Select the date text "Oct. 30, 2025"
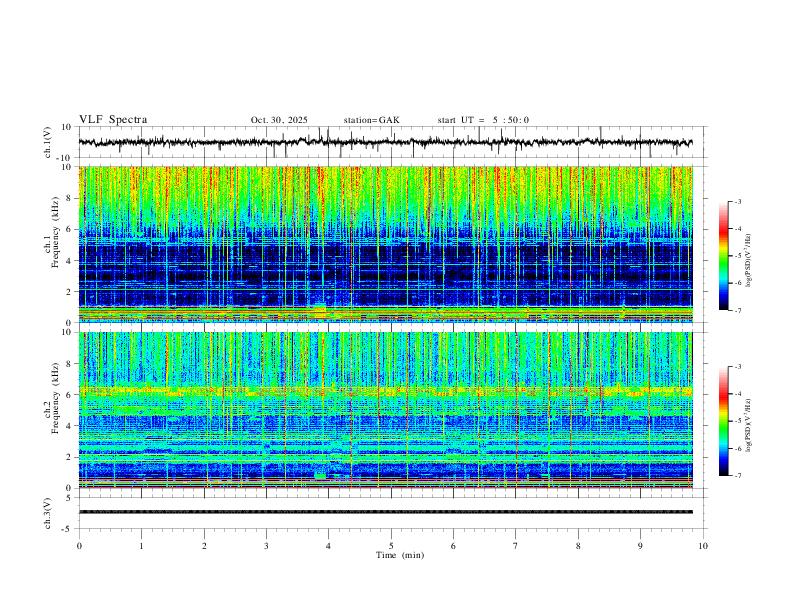Screen dimensions: 792x612 tap(279, 120)
